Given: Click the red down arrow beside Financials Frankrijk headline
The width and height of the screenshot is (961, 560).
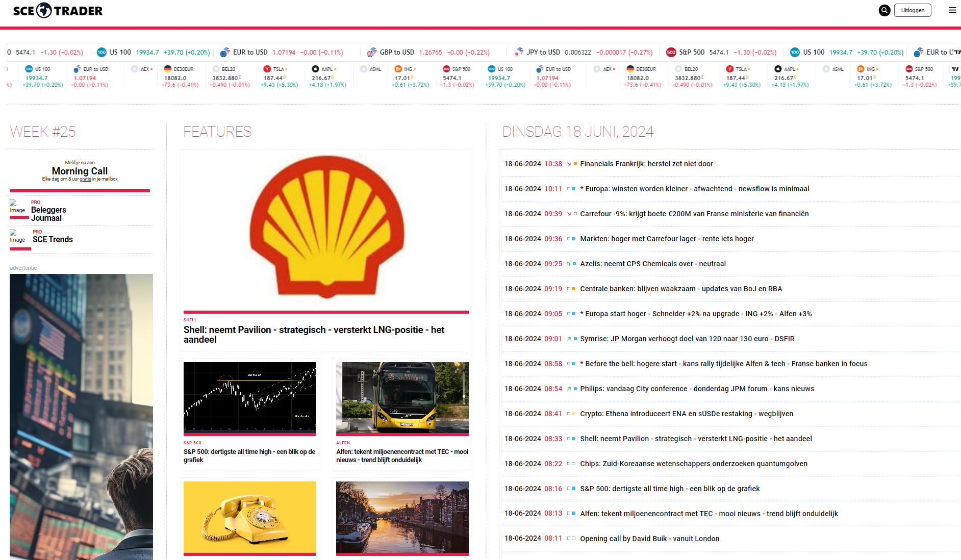Looking at the screenshot, I should pyautogui.click(x=569, y=164).
